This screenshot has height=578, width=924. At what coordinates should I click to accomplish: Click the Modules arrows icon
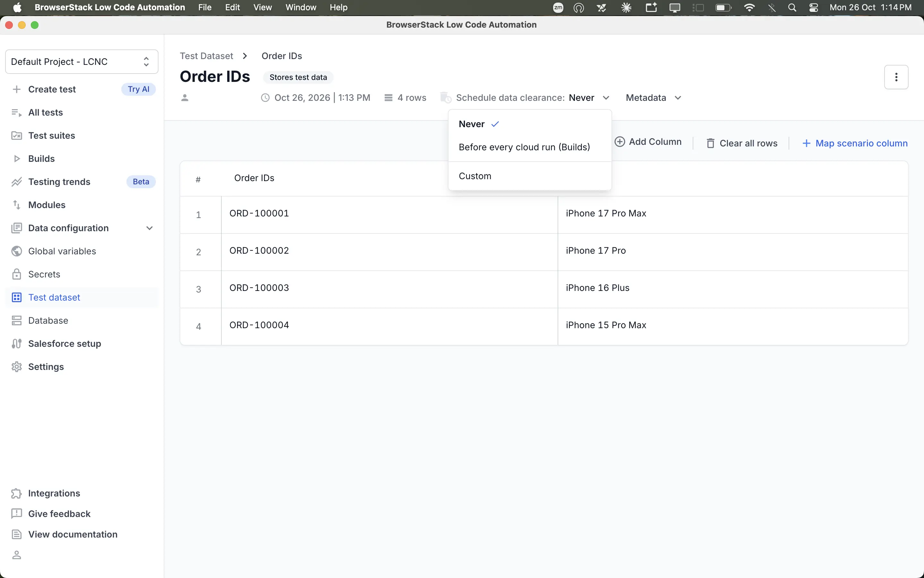coord(16,205)
